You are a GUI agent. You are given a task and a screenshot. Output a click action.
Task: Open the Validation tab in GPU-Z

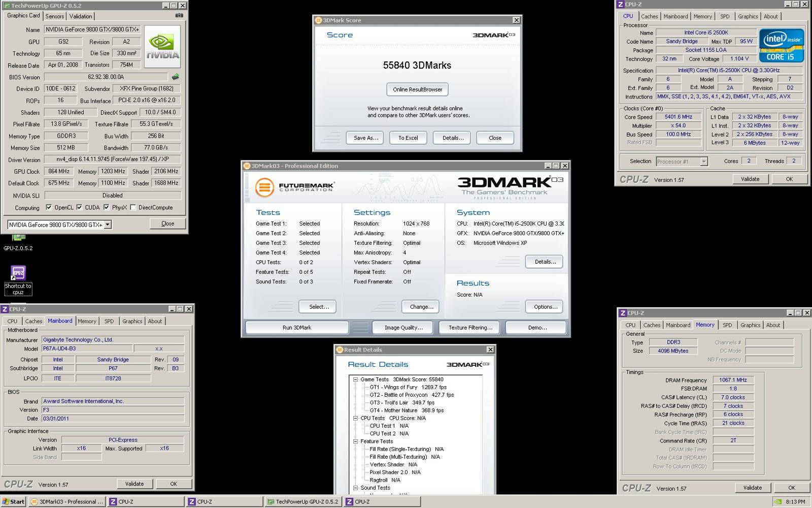pos(81,16)
